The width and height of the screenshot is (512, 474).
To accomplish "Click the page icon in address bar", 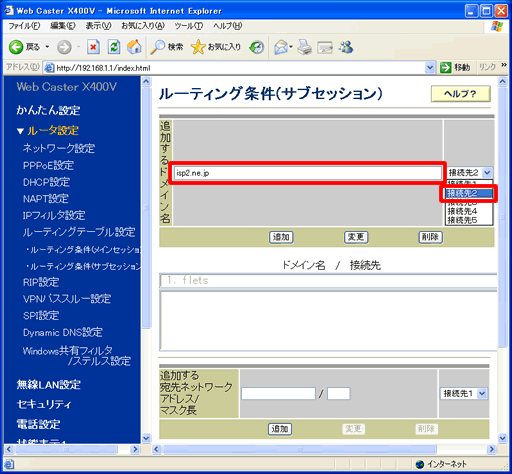I will pyautogui.click(x=49, y=68).
